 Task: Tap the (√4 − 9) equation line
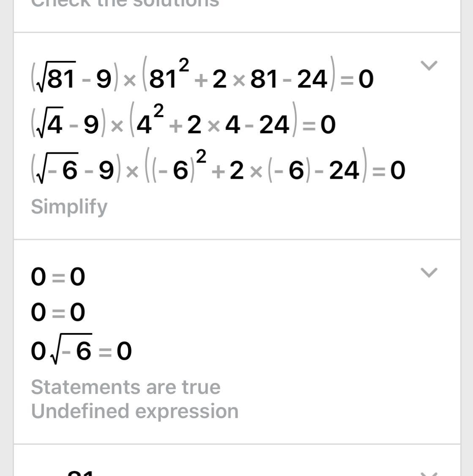click(x=183, y=124)
